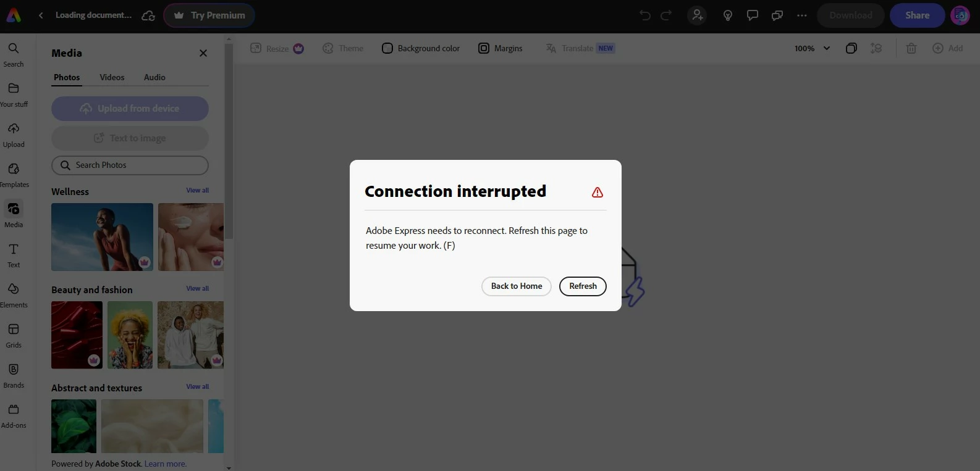The height and width of the screenshot is (471, 980).
Task: Click the Redo arrow icon
Action: [x=666, y=15]
